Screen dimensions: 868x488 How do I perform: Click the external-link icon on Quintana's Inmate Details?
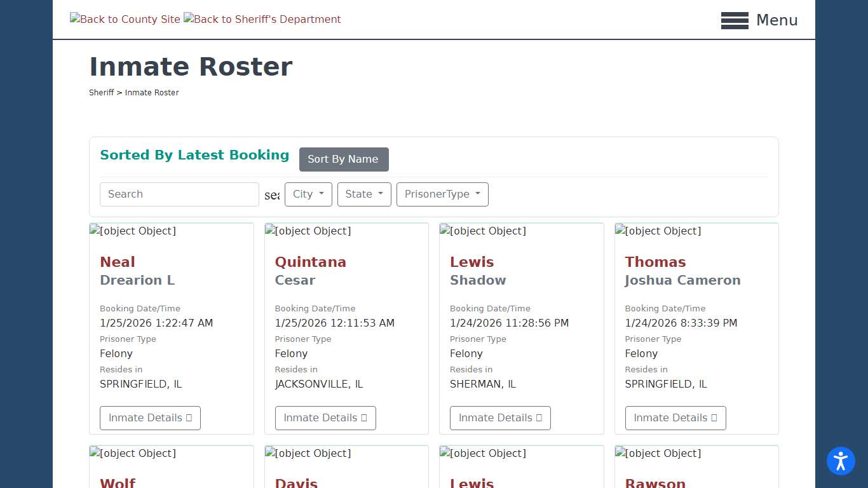pyautogui.click(x=364, y=417)
